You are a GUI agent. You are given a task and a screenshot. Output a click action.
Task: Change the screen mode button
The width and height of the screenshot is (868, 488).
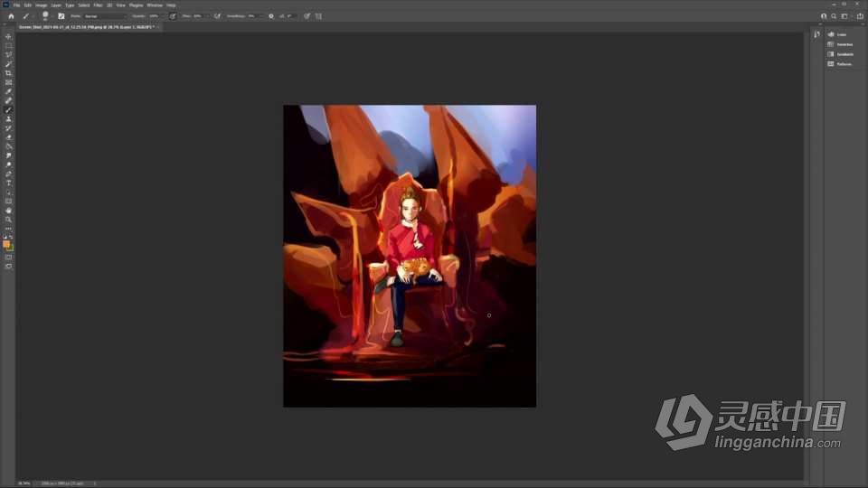click(8, 266)
